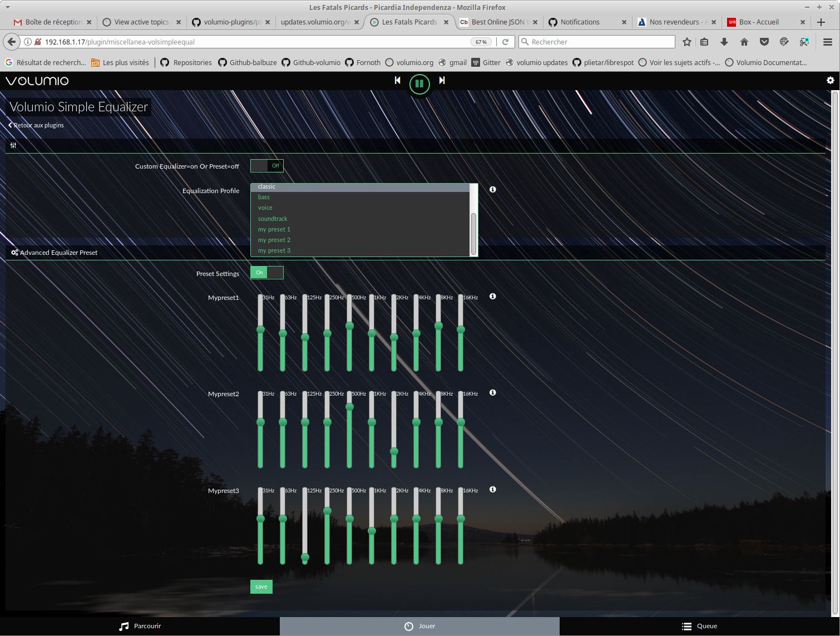Go to Firefox home page
840x636 pixels.
(744, 42)
